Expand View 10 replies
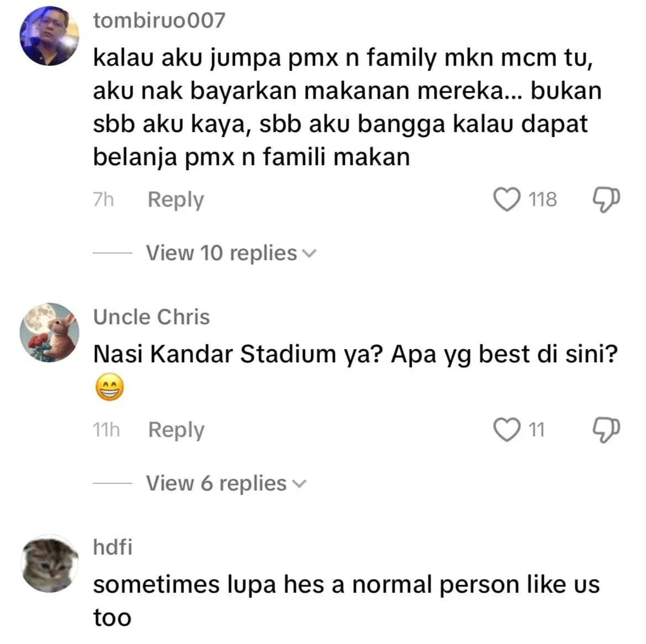Image resolution: width=646 pixels, height=644 pixels. (230, 253)
